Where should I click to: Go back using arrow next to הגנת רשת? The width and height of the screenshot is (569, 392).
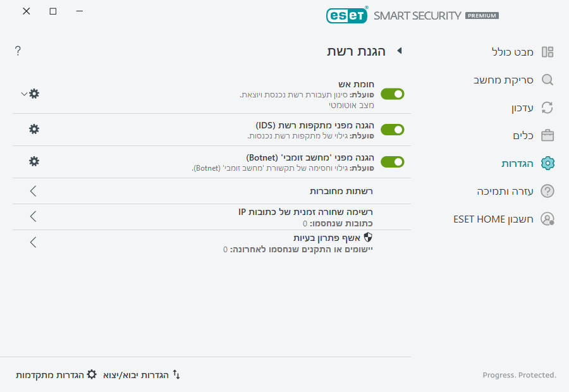click(x=399, y=51)
